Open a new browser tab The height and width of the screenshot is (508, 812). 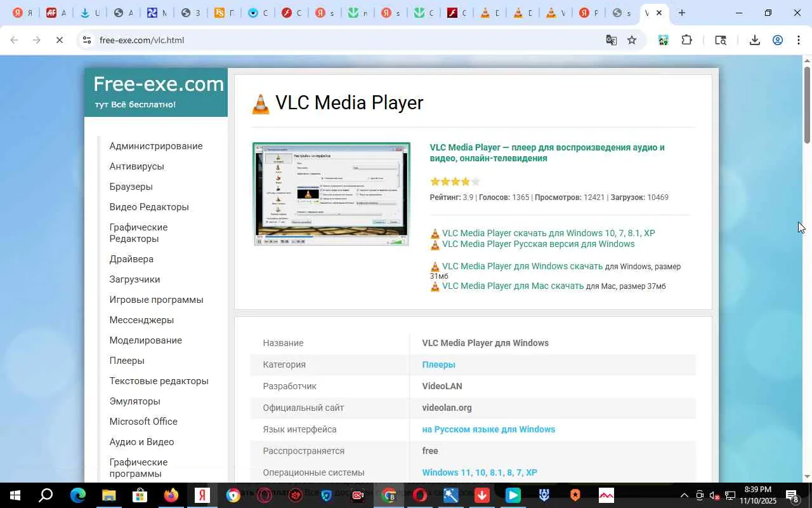point(682,13)
